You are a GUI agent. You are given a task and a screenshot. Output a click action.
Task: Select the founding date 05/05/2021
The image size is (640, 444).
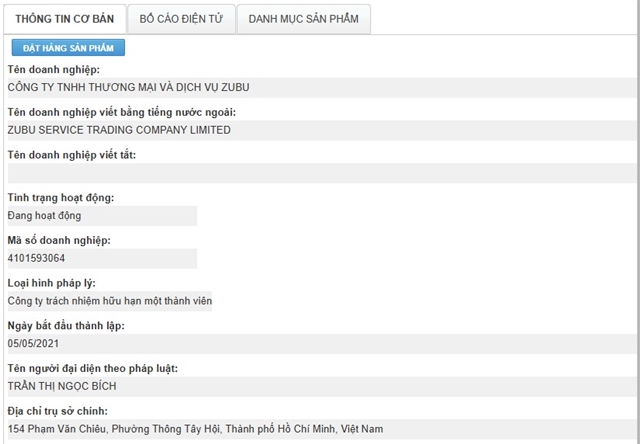pyautogui.click(x=33, y=343)
